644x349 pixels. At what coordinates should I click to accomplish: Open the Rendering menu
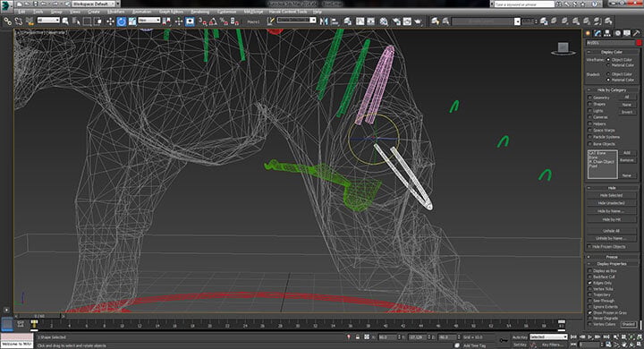pyautogui.click(x=200, y=12)
